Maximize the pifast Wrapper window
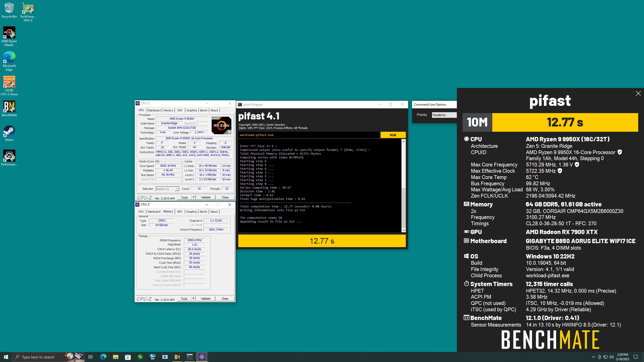 pyautogui.click(x=391, y=105)
